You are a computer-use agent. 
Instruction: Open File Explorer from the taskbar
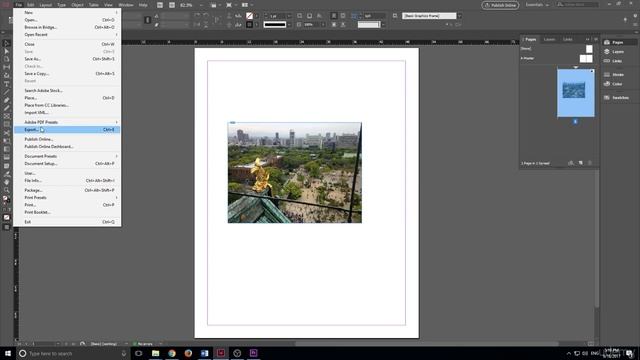(156, 353)
